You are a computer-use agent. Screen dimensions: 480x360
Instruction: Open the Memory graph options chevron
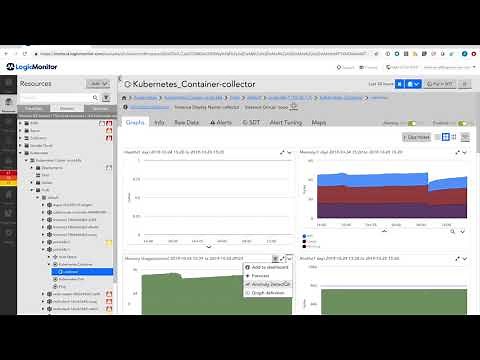pyautogui.click(x=465, y=152)
